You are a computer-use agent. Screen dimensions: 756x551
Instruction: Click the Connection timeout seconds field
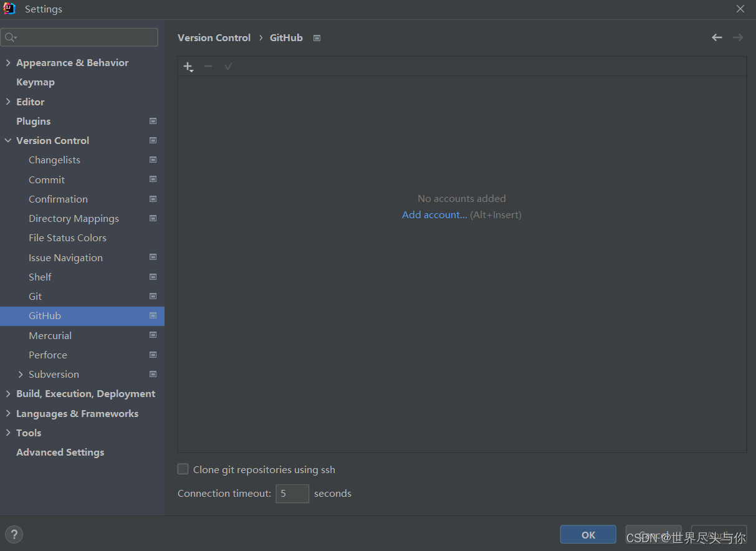click(x=292, y=494)
